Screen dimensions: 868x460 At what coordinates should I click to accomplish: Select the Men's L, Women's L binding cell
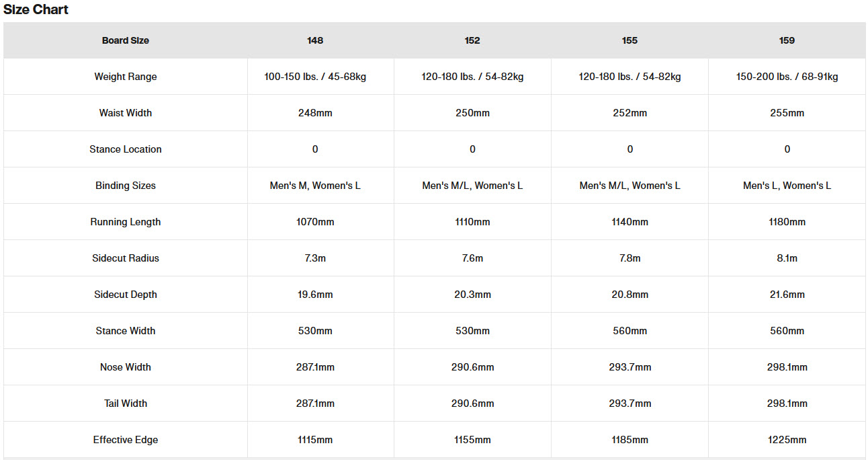point(787,186)
